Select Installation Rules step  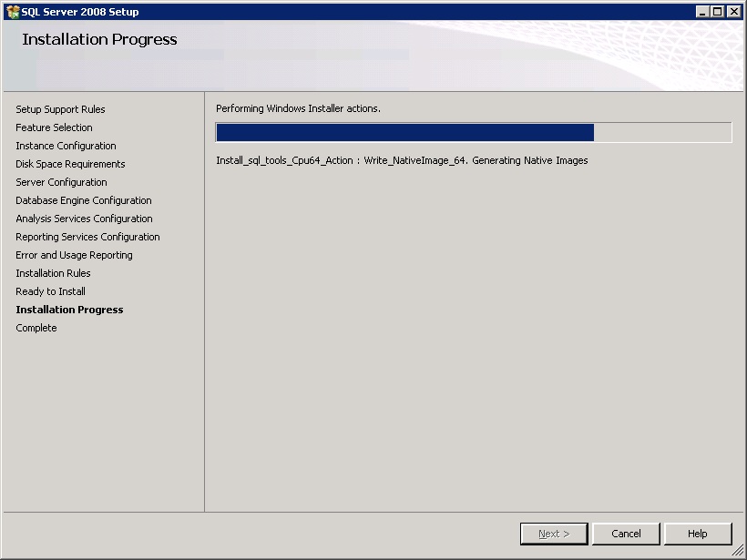(x=53, y=273)
